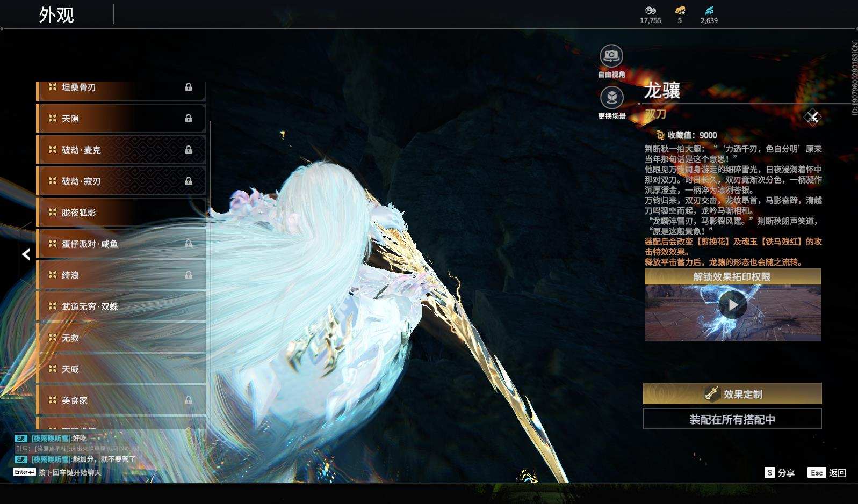
Task: Open 效果定制 effect customization
Action: (x=732, y=394)
